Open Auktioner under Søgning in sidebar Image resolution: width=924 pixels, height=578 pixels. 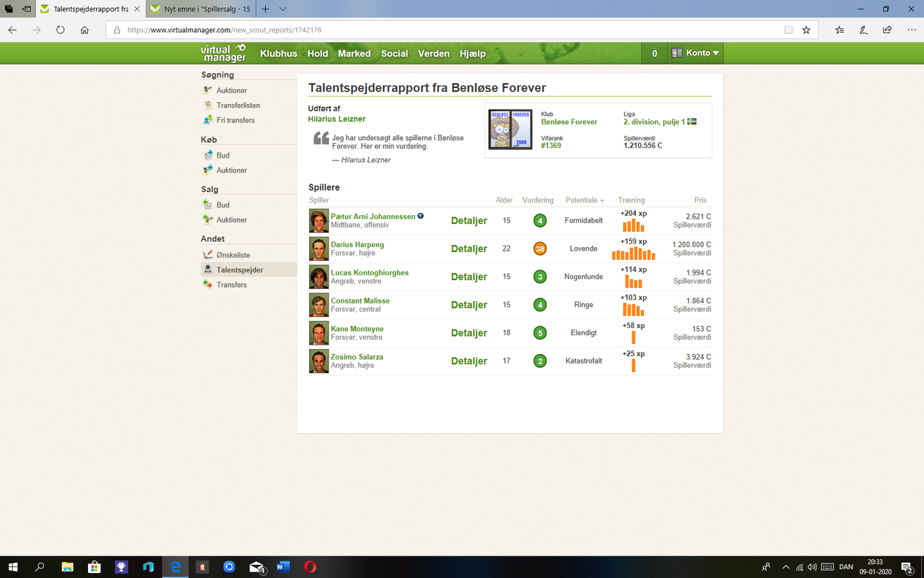[232, 90]
